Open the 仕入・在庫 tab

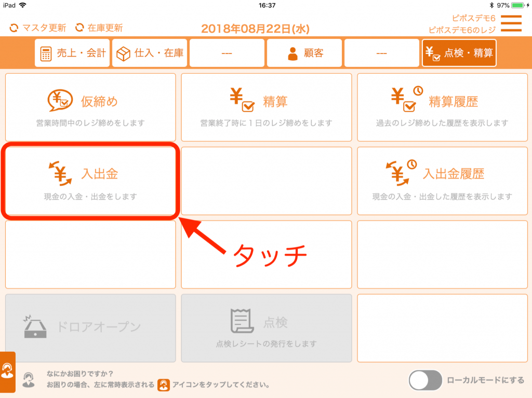[x=150, y=53]
